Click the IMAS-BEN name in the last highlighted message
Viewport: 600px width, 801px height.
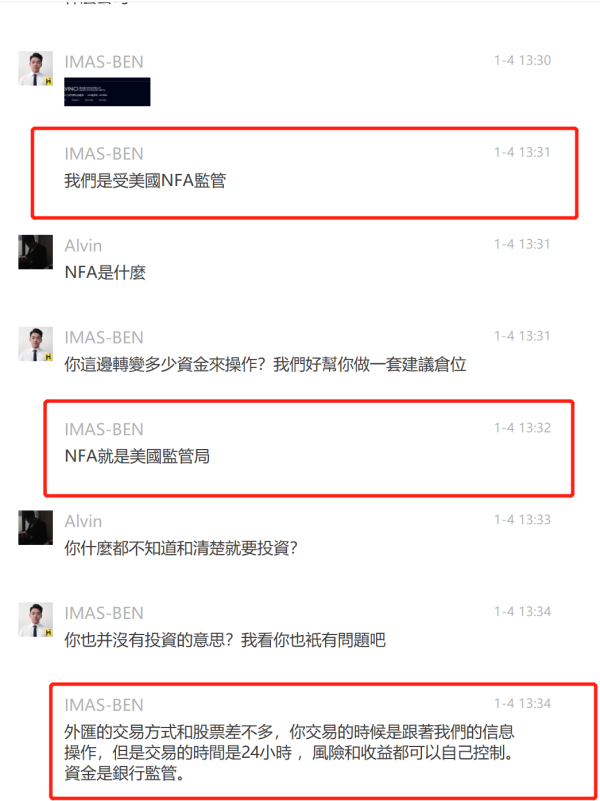104,705
